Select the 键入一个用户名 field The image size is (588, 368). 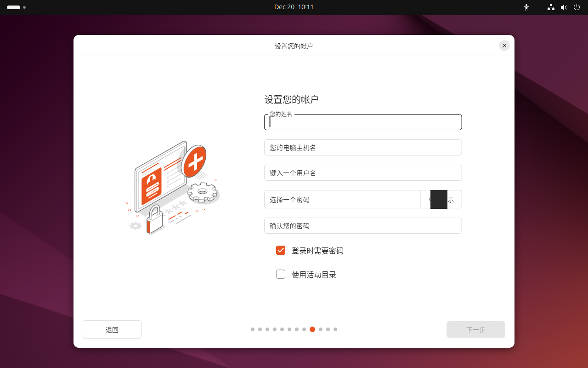(x=363, y=173)
